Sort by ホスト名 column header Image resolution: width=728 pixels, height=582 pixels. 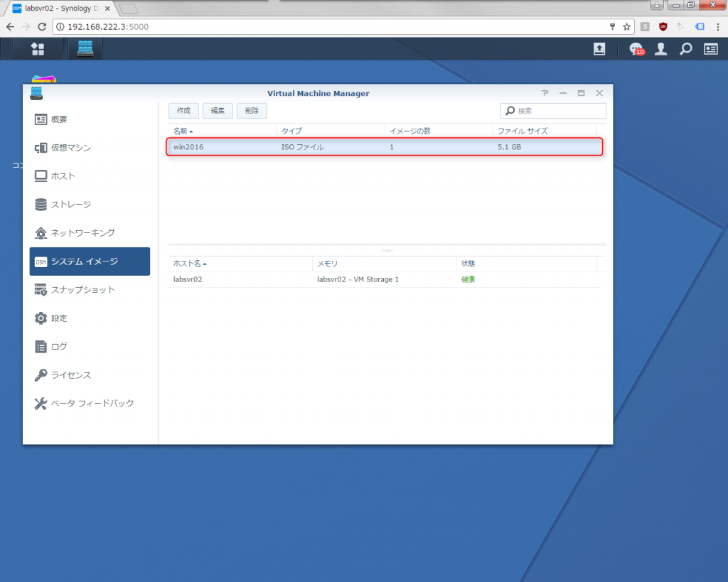240,264
